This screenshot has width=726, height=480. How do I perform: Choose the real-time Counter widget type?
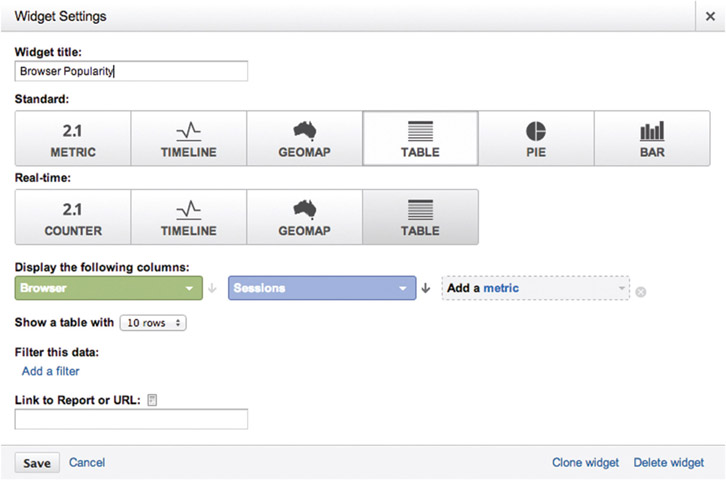click(73, 217)
